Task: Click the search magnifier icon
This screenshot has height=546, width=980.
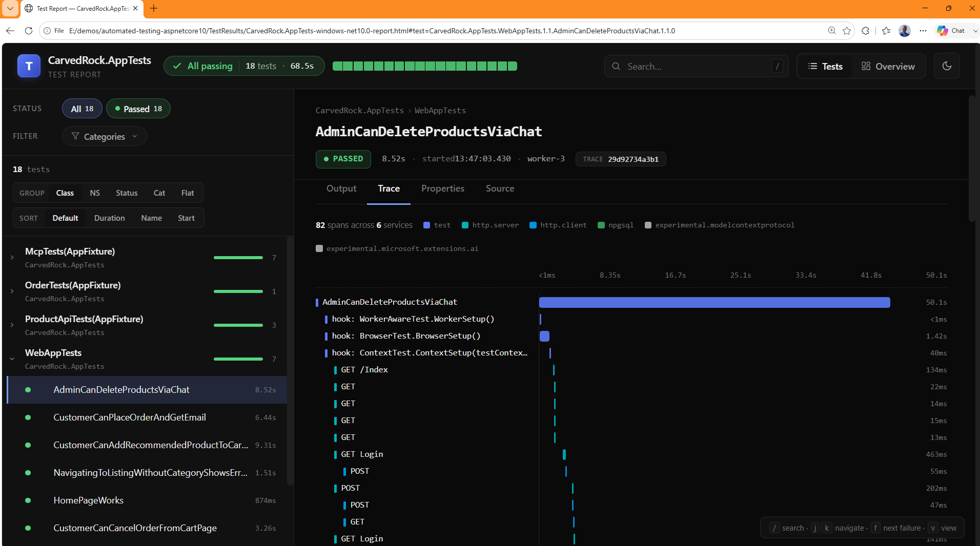Action: 616,67
